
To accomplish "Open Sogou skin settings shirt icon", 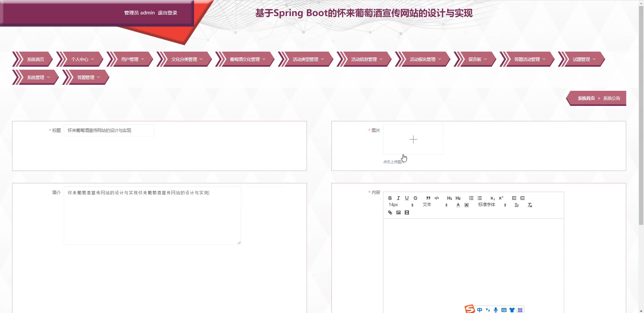I will (512, 310).
